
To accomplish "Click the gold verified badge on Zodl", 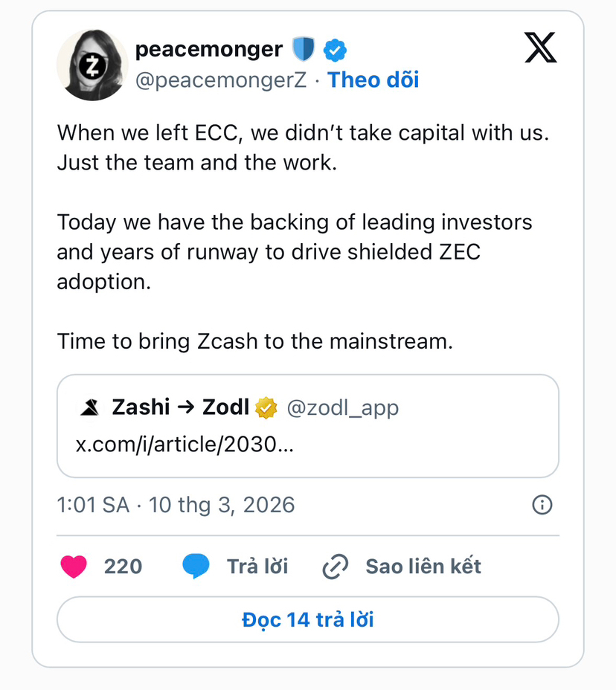I will click(266, 407).
